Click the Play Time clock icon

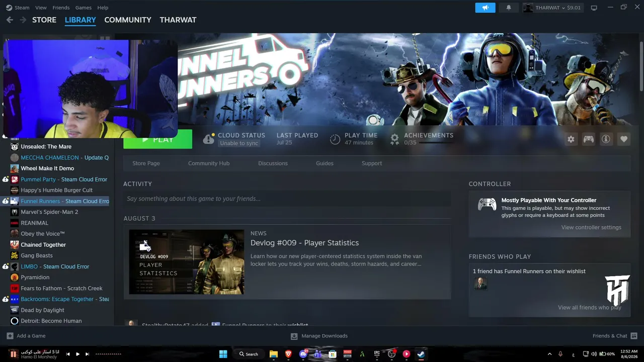335,139
